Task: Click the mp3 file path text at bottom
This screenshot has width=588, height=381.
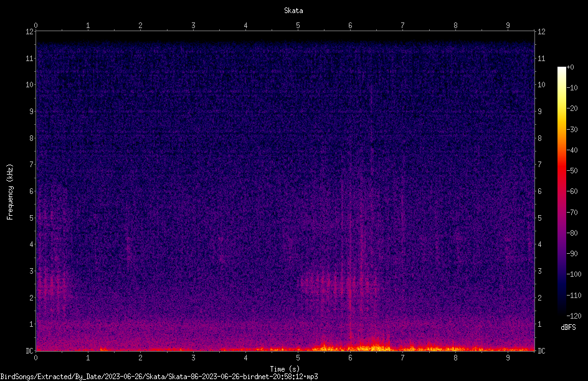Action: 159,377
